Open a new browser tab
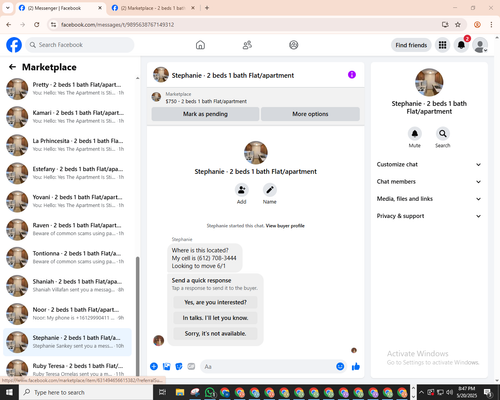The width and height of the screenshot is (500, 400). [207, 8]
